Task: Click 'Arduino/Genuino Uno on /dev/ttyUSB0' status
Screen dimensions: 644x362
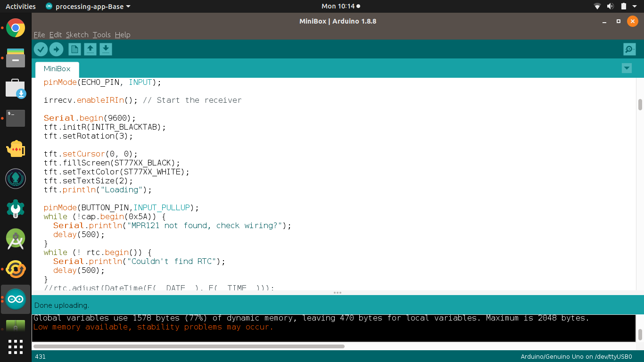Action: (576, 357)
